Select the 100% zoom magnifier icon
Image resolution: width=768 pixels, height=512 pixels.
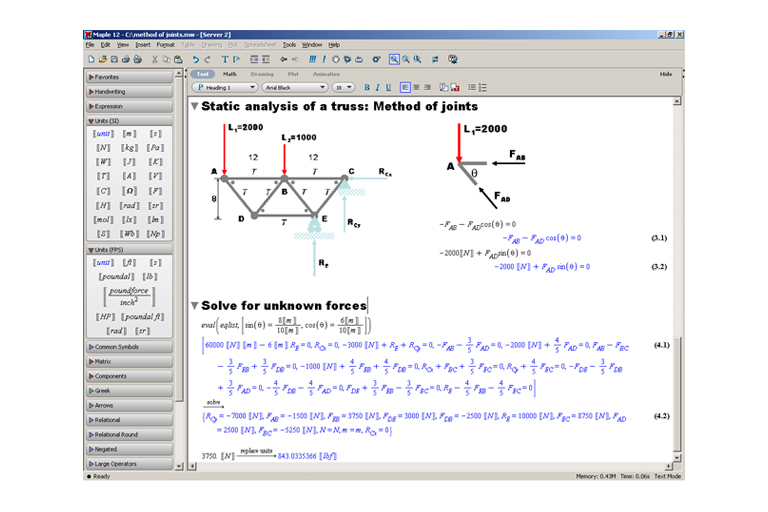click(394, 59)
